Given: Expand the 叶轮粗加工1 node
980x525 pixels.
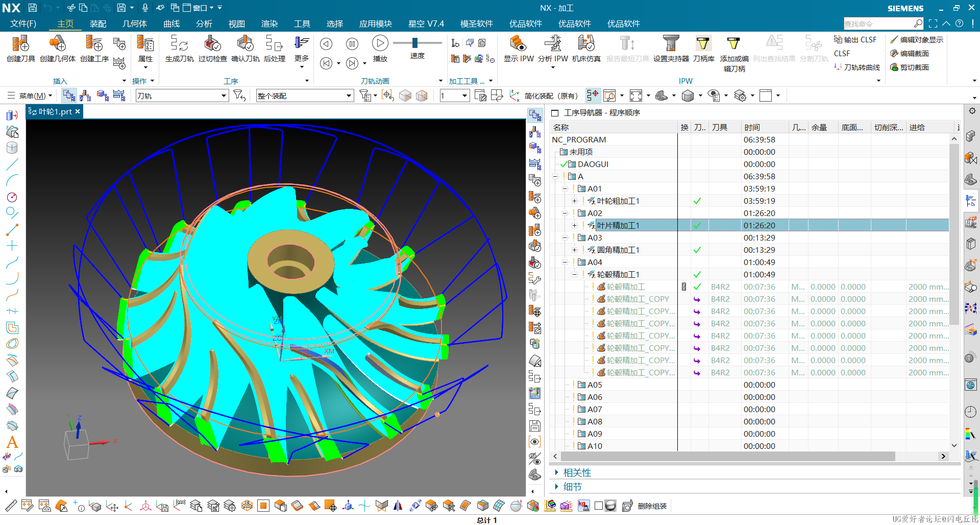Looking at the screenshot, I should click(575, 201).
